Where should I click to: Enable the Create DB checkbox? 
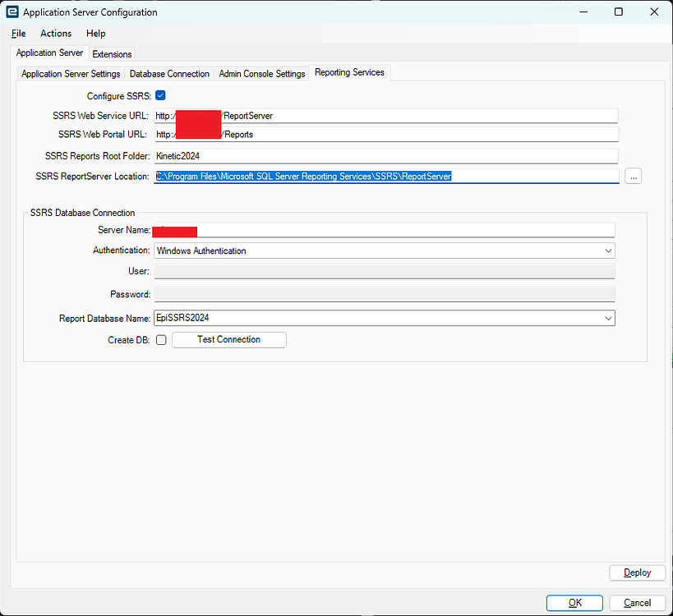161,339
